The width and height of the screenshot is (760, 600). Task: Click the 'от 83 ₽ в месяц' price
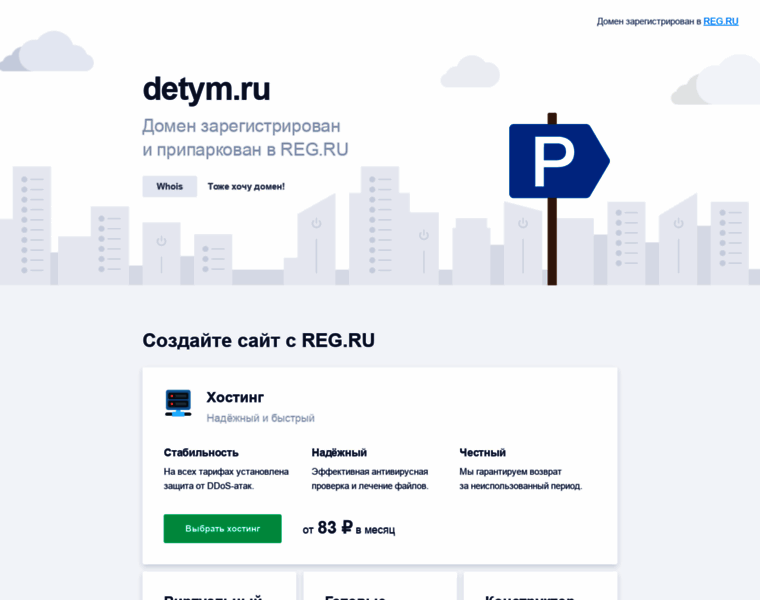(349, 528)
